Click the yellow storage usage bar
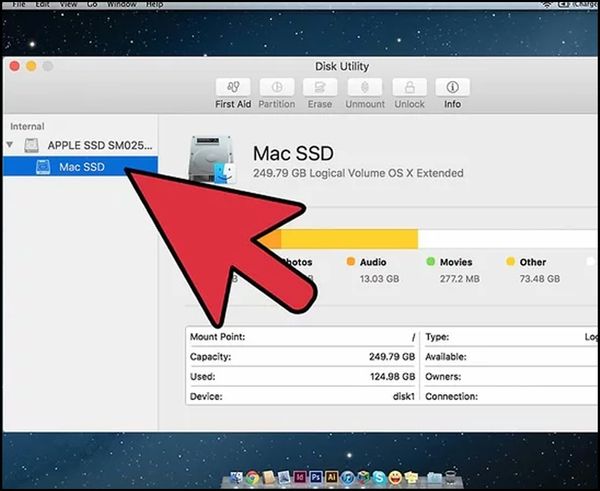The height and width of the screenshot is (491, 600). [348, 238]
